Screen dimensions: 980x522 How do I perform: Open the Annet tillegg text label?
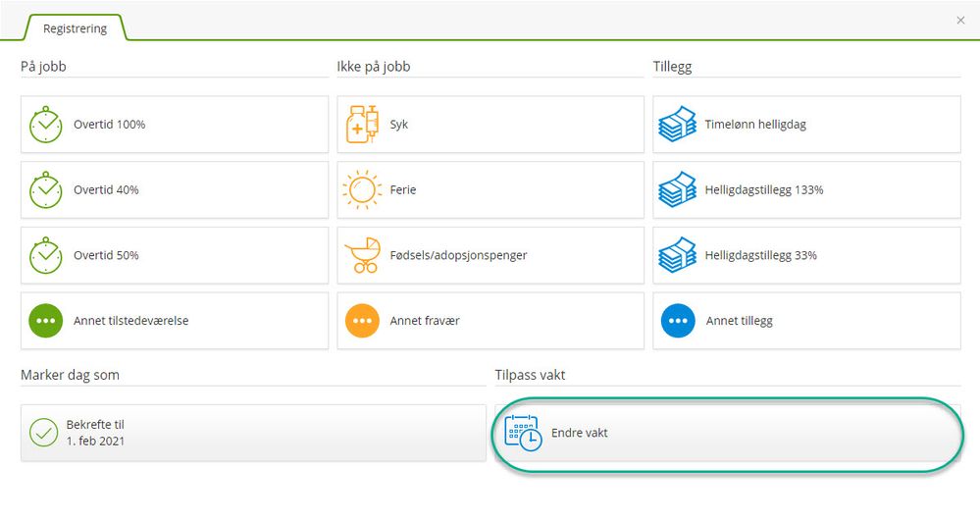(740, 321)
